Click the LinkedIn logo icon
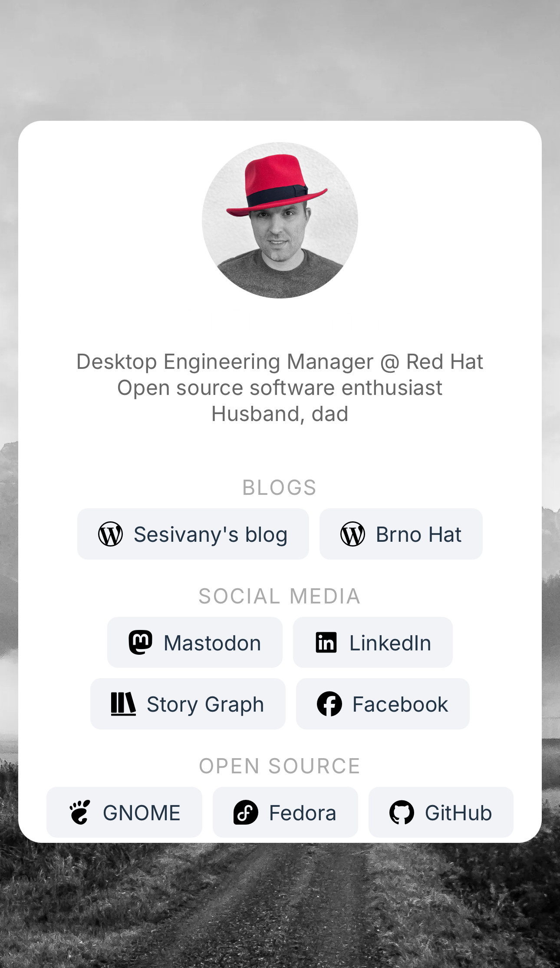 click(x=326, y=643)
